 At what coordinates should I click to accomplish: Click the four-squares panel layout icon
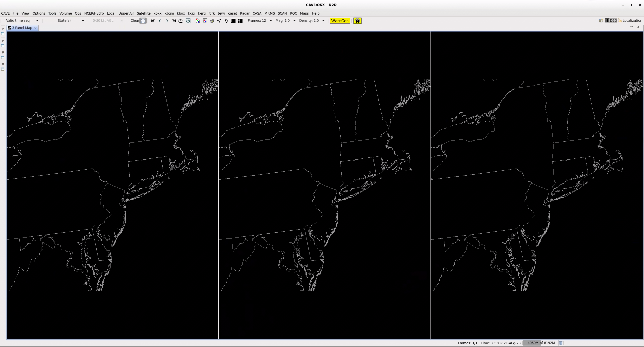click(x=240, y=21)
